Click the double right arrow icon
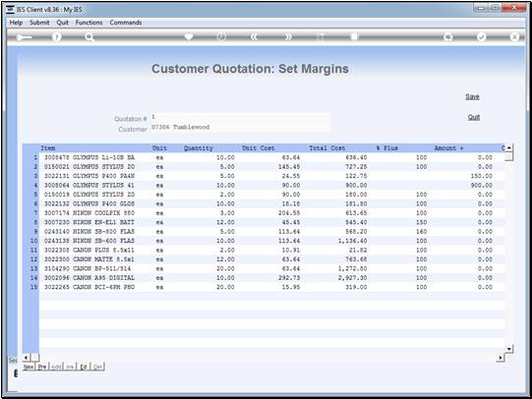The height and width of the screenshot is (399, 532). coord(288,36)
